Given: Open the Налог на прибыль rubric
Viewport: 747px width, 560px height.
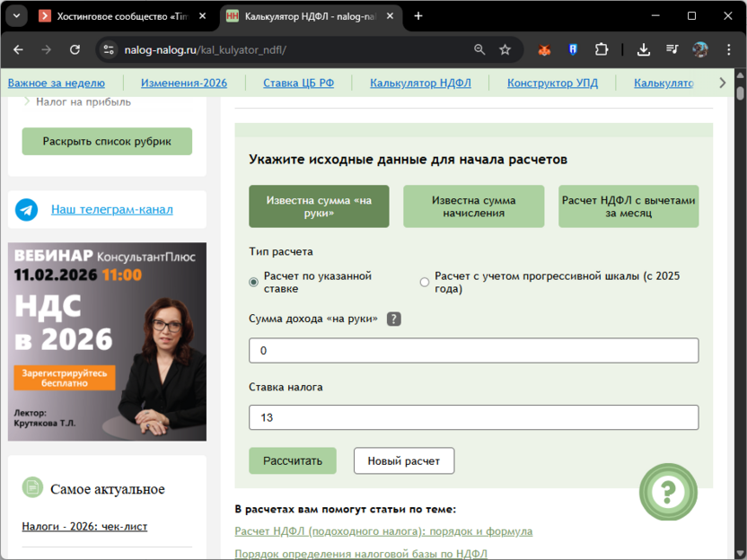Looking at the screenshot, I should point(83,102).
